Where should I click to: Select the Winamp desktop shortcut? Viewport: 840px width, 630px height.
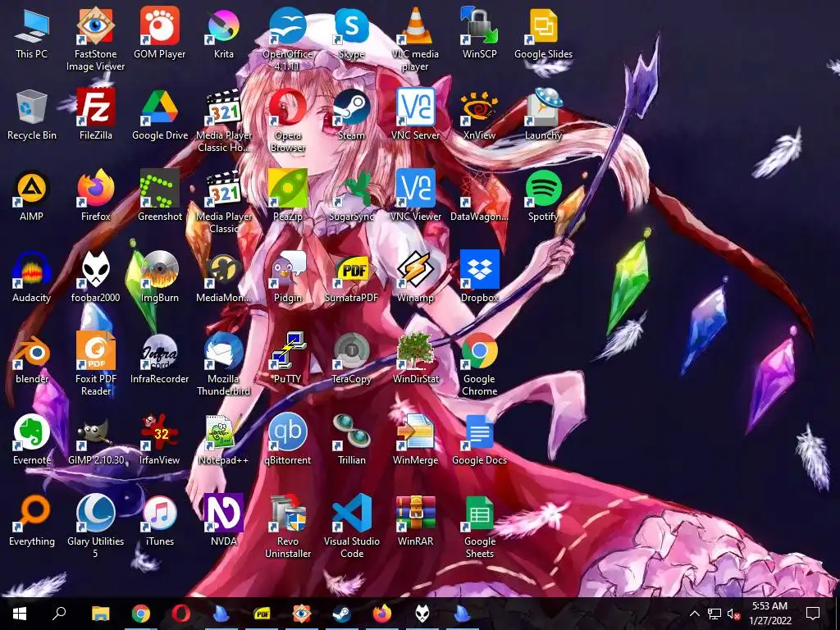pos(415,277)
